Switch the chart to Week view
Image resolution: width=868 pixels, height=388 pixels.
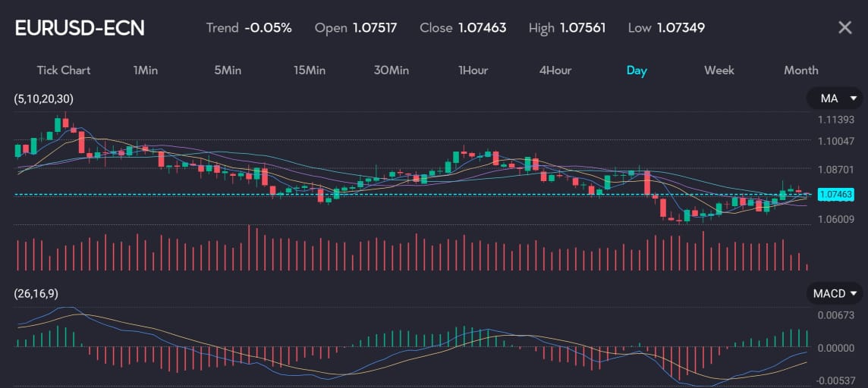(719, 70)
